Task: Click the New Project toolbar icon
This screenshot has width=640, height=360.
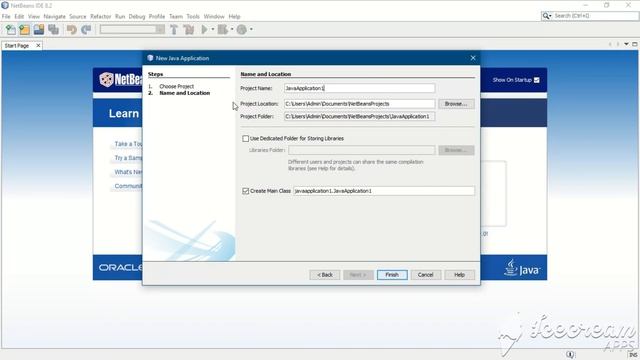Action: click(x=24, y=29)
